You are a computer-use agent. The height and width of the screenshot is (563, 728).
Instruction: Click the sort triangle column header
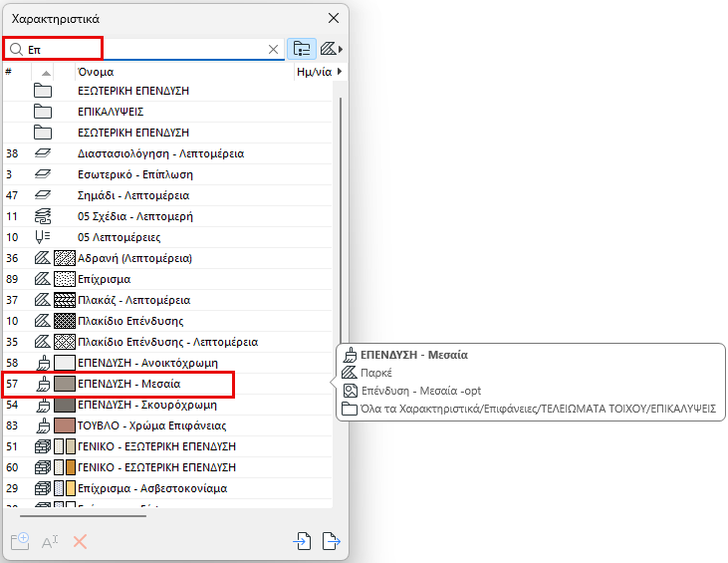click(46, 73)
